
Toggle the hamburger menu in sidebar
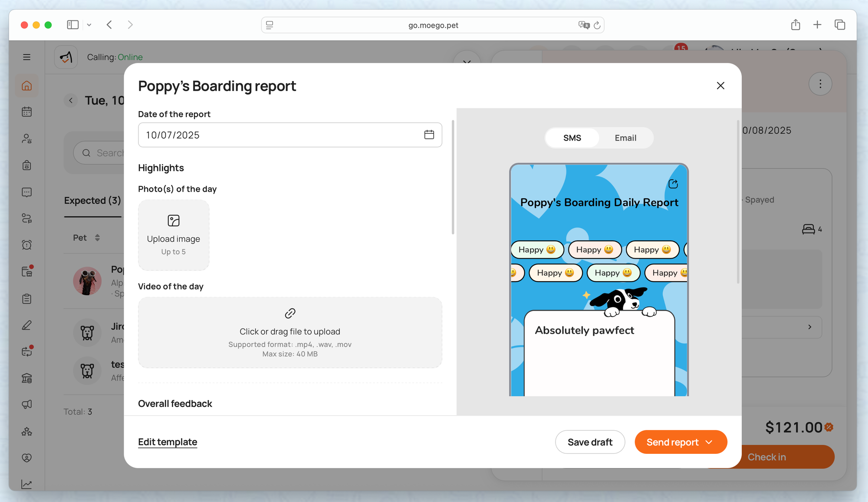coord(27,57)
